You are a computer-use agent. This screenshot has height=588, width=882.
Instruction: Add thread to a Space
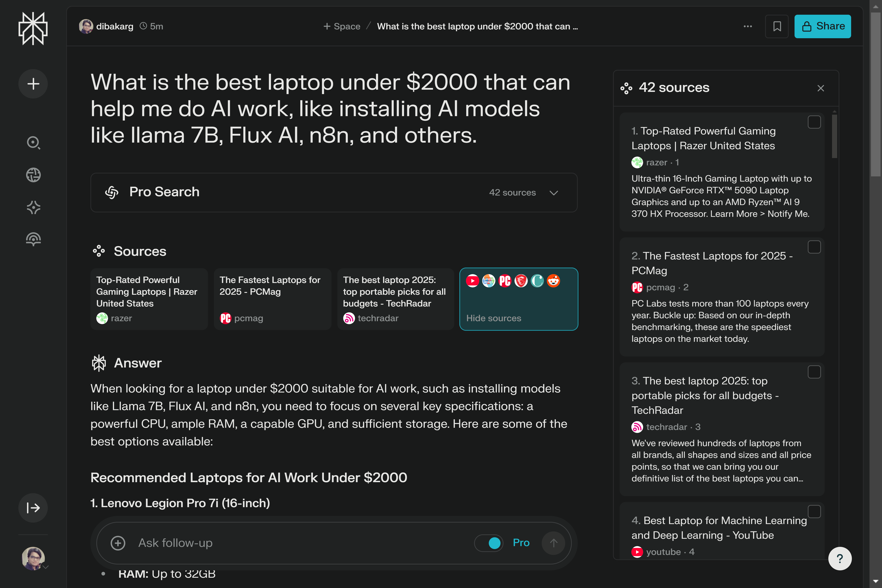click(342, 26)
